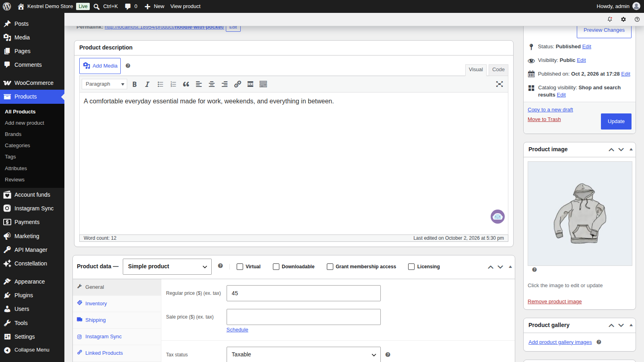Switch to the Visual editor tab
644x362 pixels.
coord(476,70)
